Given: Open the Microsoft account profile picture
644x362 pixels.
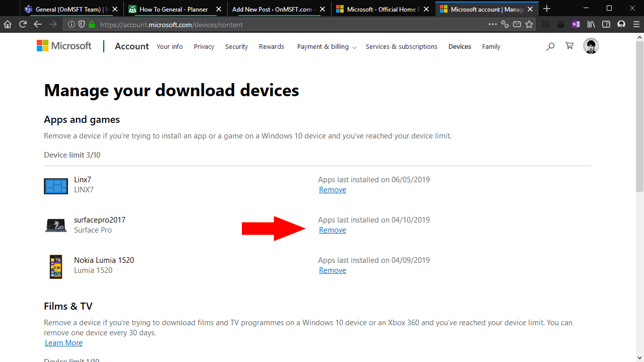Looking at the screenshot, I should [x=591, y=46].
